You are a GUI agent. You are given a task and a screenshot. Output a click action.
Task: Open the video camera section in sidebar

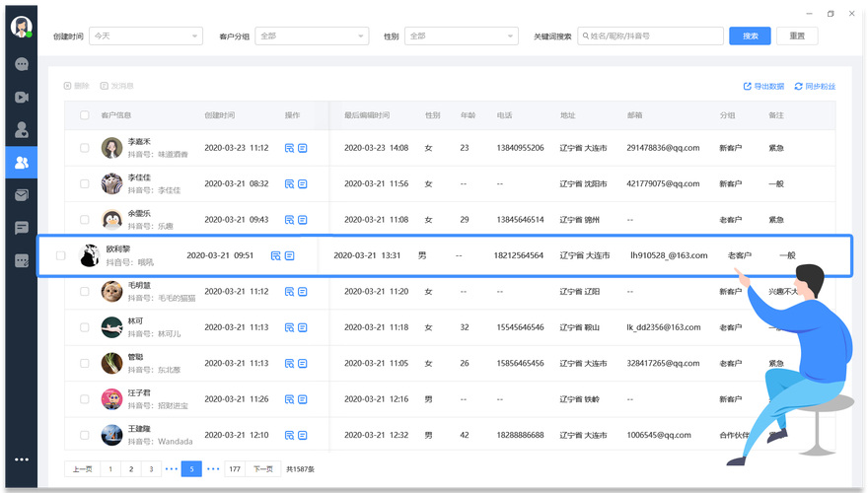(22, 98)
